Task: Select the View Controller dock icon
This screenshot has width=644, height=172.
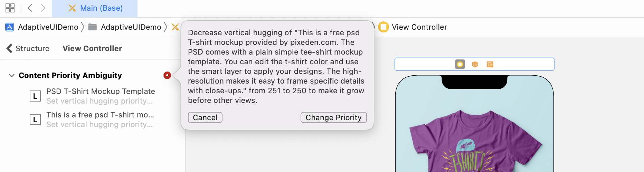Action: coord(460,64)
